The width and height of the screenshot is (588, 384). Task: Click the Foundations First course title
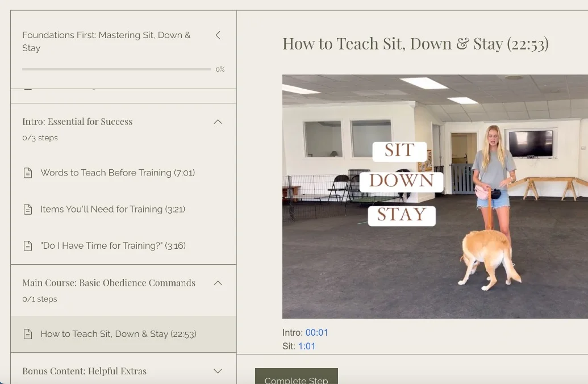click(106, 41)
